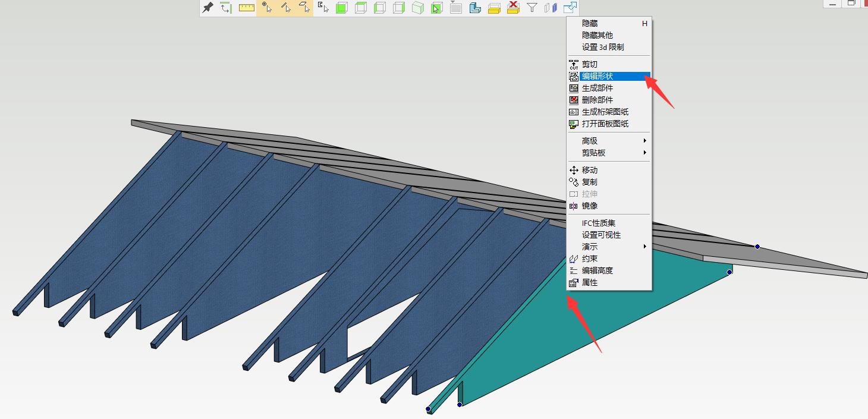868x419 pixels.
Task: Click the icon beside 复制
Action: pyautogui.click(x=574, y=182)
